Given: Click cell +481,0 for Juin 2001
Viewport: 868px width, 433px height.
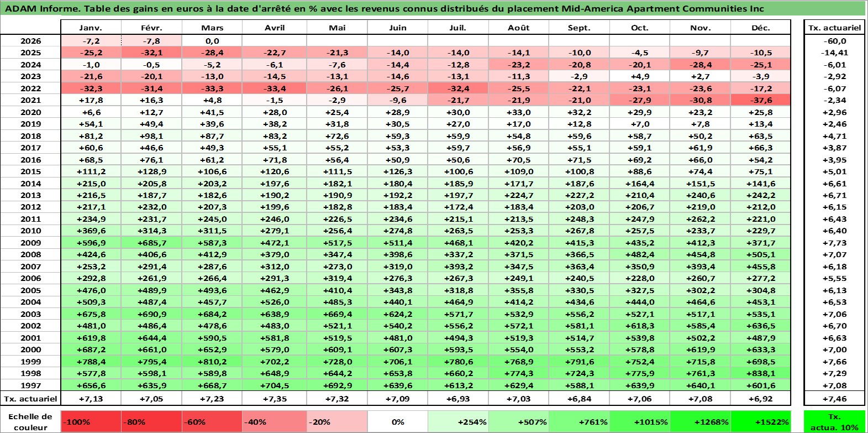Looking at the screenshot, I should (398, 338).
